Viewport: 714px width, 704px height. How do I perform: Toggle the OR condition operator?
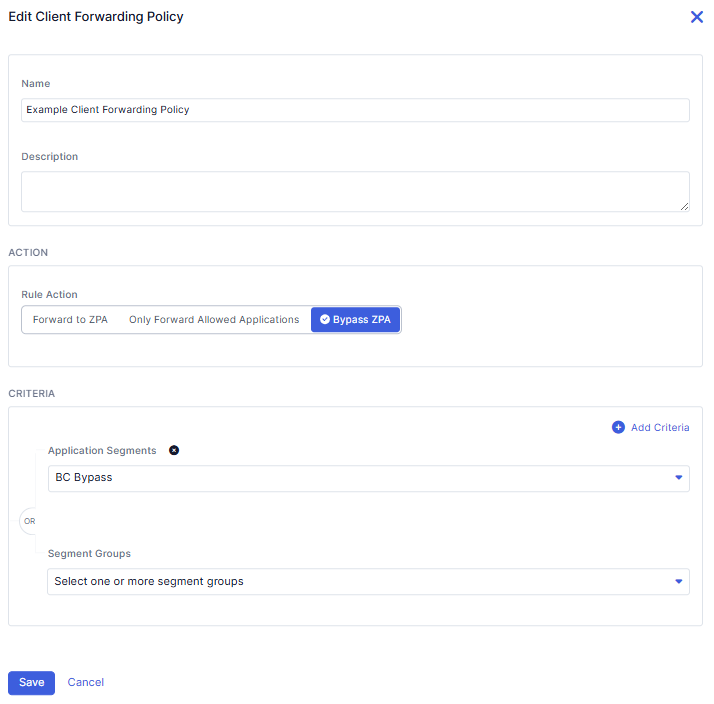[30, 521]
